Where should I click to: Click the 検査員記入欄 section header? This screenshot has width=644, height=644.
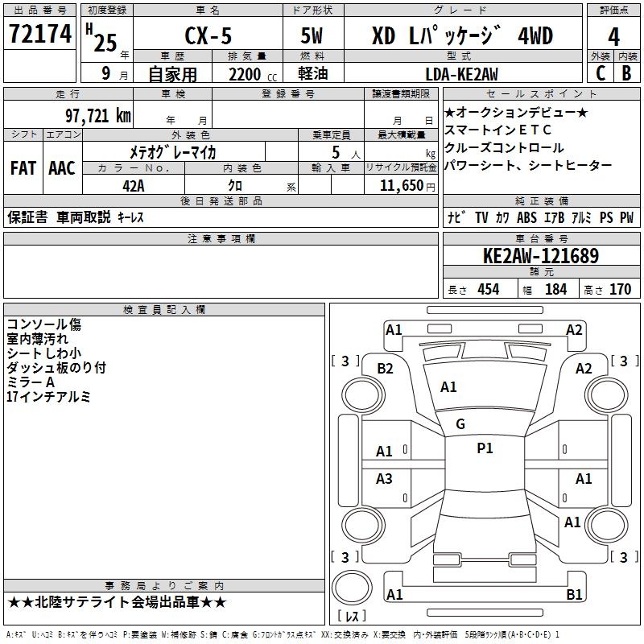pos(164,310)
